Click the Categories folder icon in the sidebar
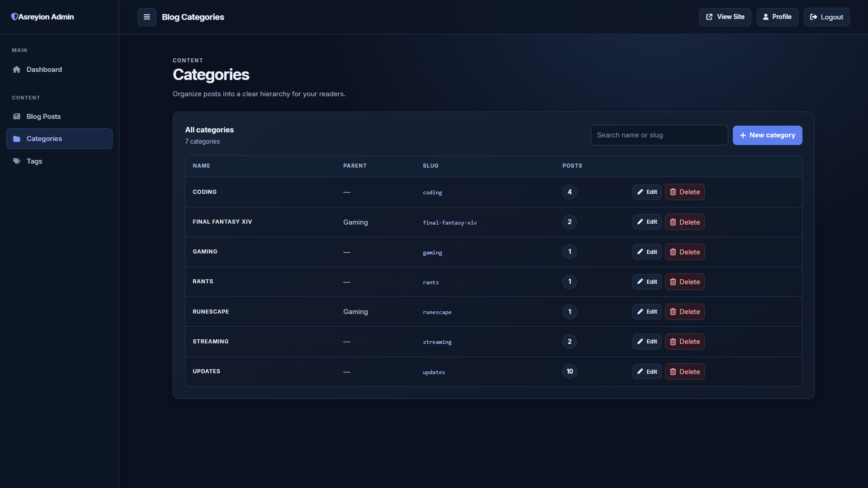The image size is (868, 488). point(17,139)
